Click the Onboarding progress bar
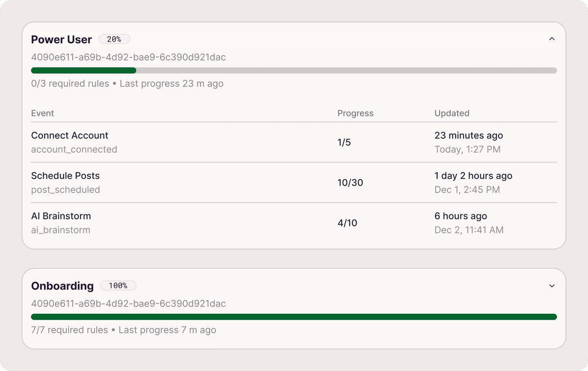 pos(294,317)
